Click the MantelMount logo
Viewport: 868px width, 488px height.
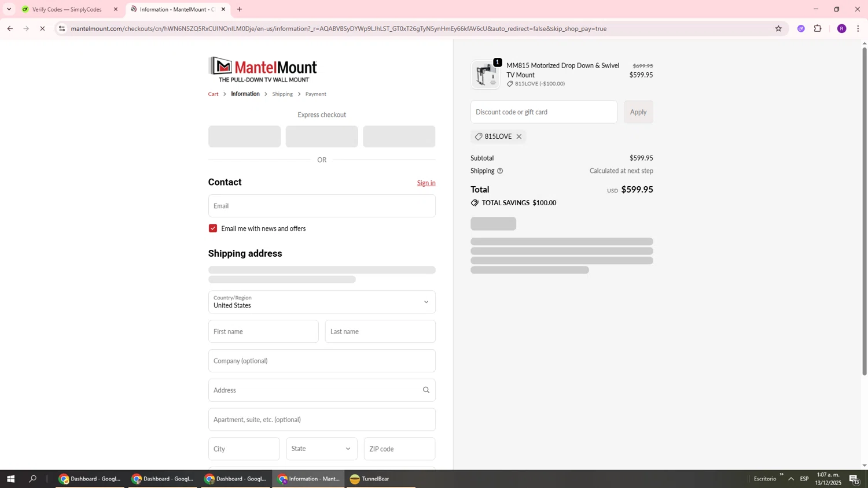click(x=263, y=69)
